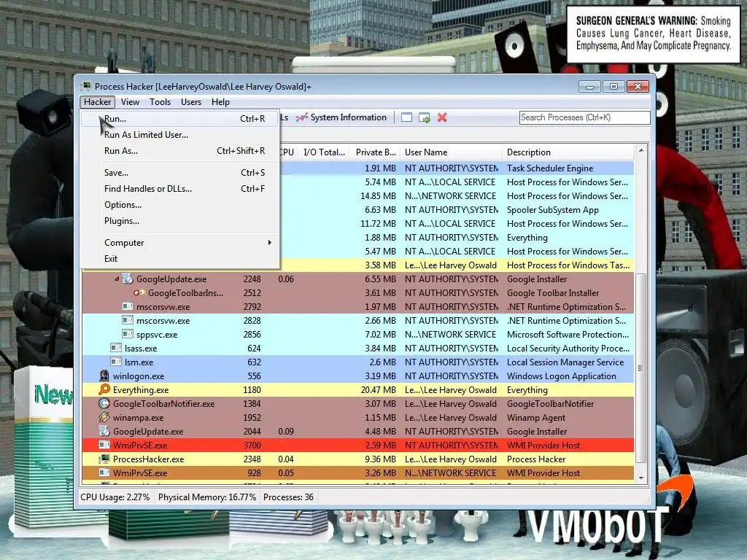Click the ProcessHacker.exe process icon

[x=104, y=459]
